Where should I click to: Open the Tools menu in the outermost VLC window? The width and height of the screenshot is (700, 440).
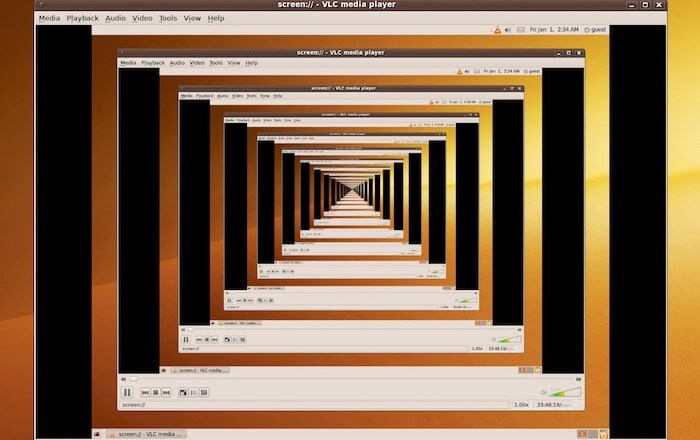tap(168, 18)
